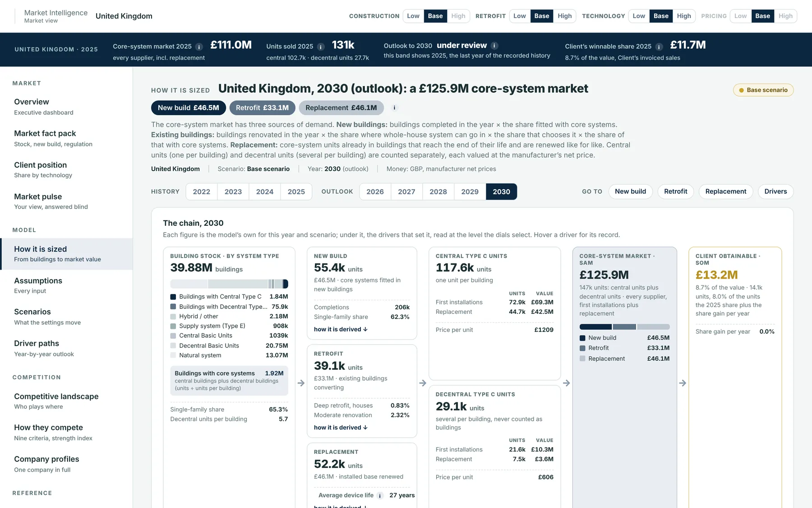Go to Drivers section
The width and height of the screenshot is (812, 508).
coord(775,191)
